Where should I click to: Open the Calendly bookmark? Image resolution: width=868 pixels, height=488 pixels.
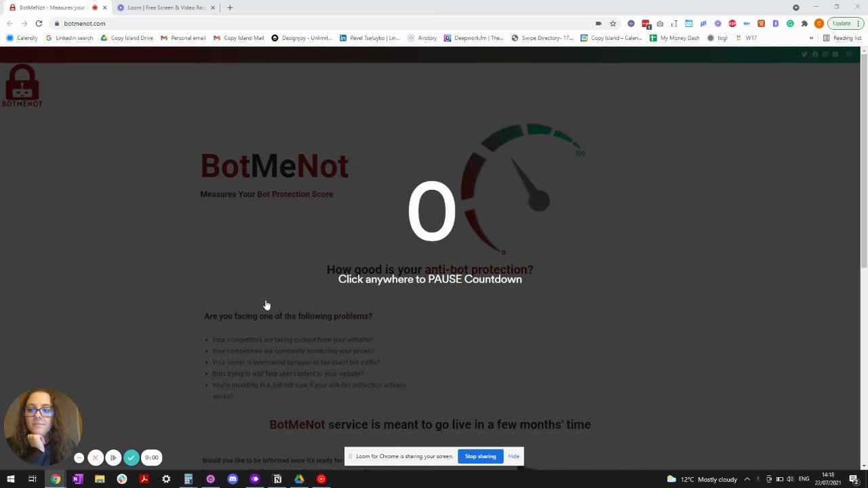click(22, 38)
